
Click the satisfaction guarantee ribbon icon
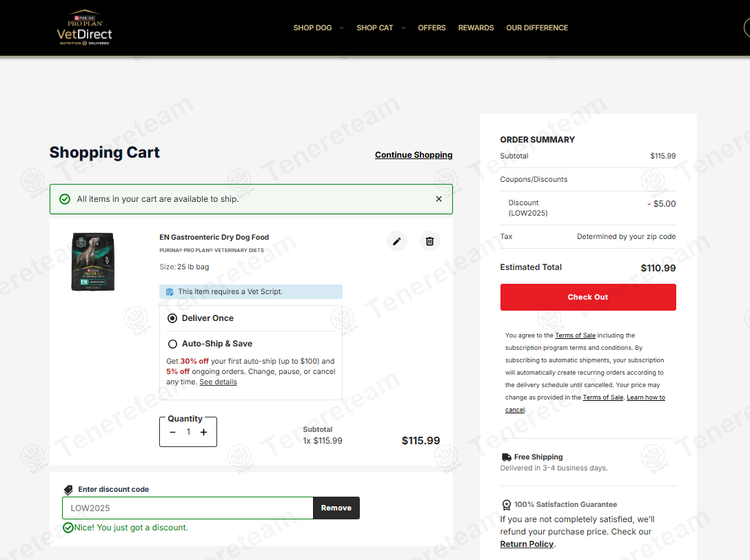coord(507,505)
